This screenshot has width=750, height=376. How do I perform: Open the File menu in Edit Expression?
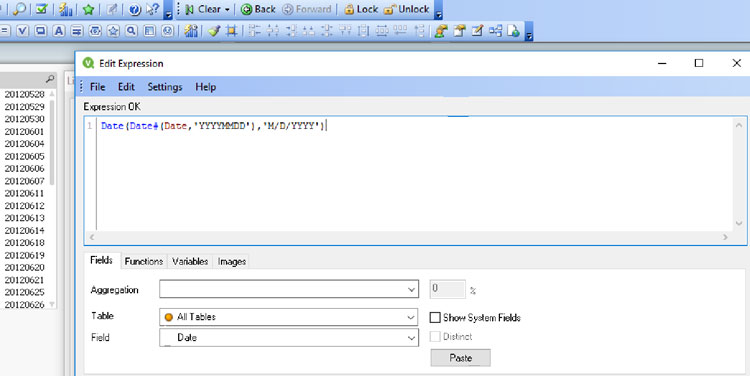98,87
